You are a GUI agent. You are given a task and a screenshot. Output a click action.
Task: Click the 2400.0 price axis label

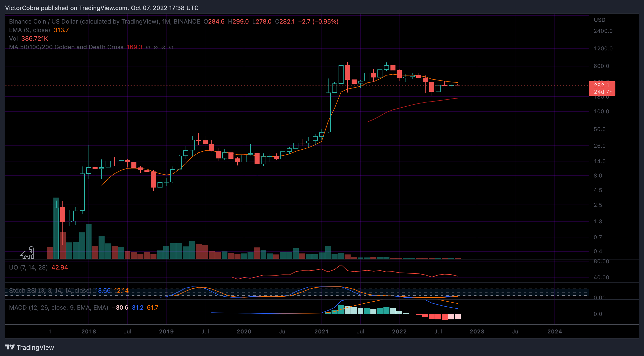[x=603, y=31]
